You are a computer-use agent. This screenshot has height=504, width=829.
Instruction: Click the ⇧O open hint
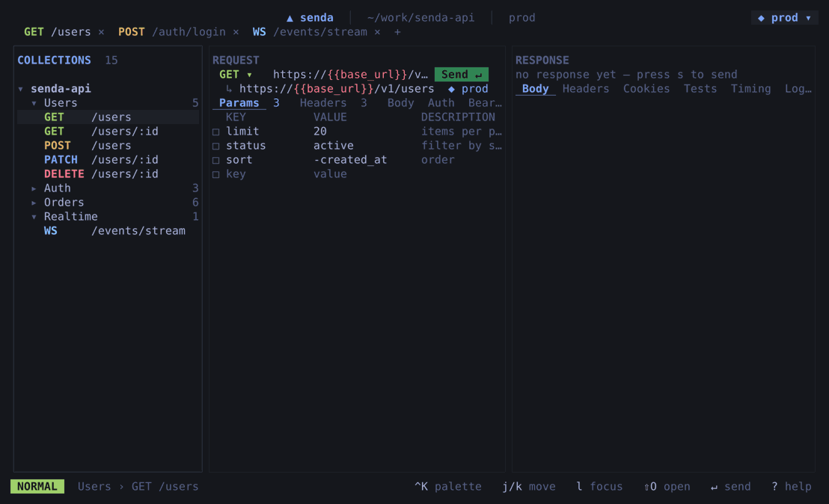pos(667,487)
